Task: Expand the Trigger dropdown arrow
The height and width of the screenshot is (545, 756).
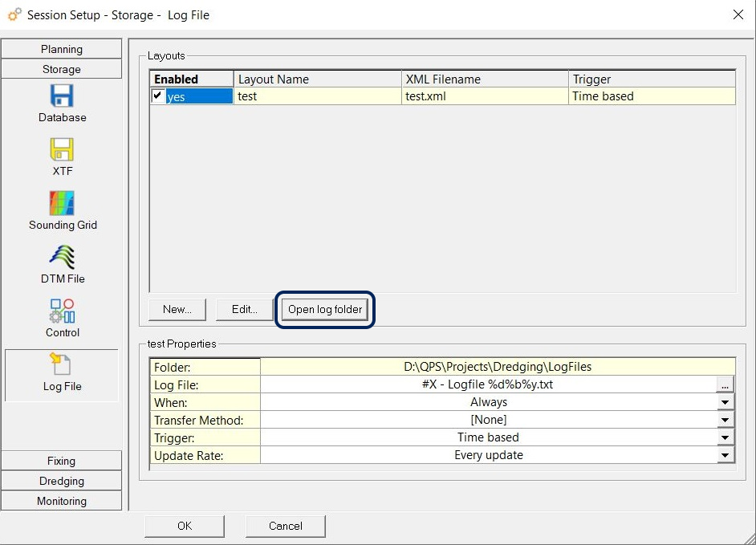Action: [x=726, y=437]
